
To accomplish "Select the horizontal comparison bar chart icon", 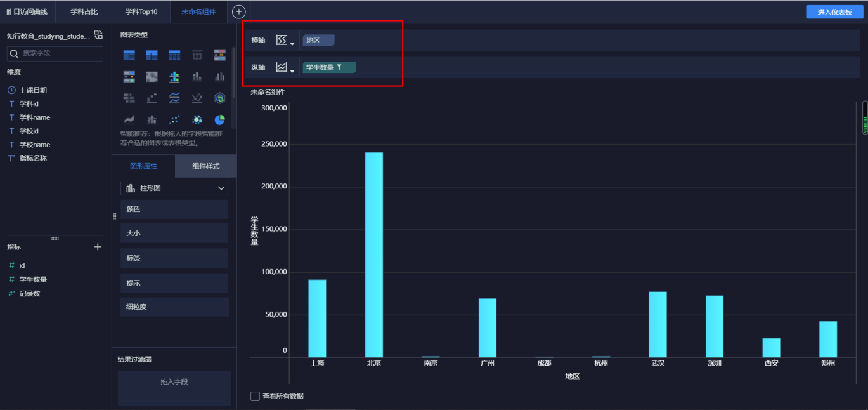I will pyautogui.click(x=129, y=98).
